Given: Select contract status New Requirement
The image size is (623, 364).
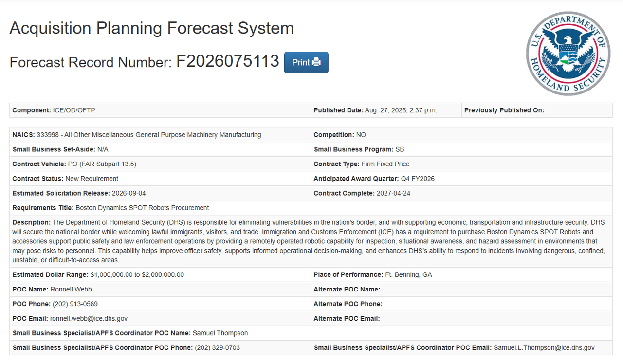Looking at the screenshot, I should pos(92,179).
